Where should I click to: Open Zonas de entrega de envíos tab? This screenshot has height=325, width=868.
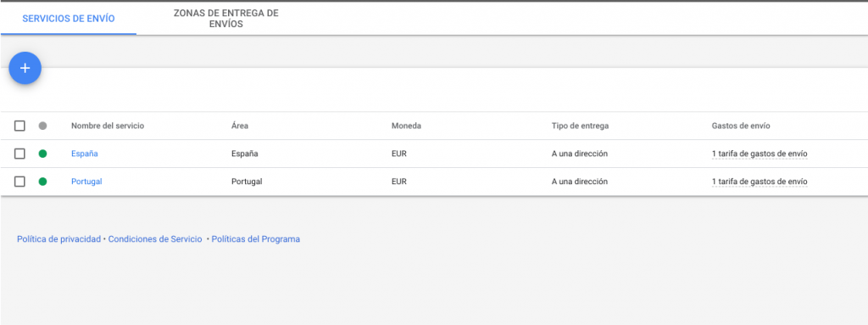pyautogui.click(x=225, y=19)
